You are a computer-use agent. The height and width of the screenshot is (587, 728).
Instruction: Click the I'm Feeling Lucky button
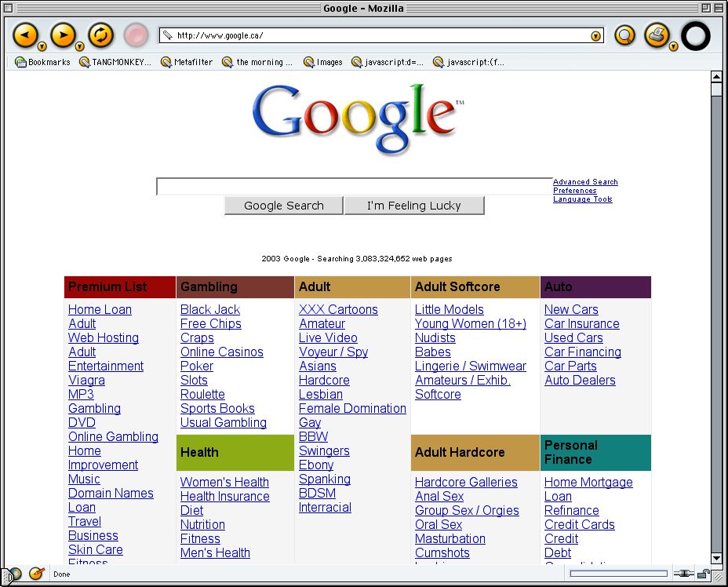414,206
